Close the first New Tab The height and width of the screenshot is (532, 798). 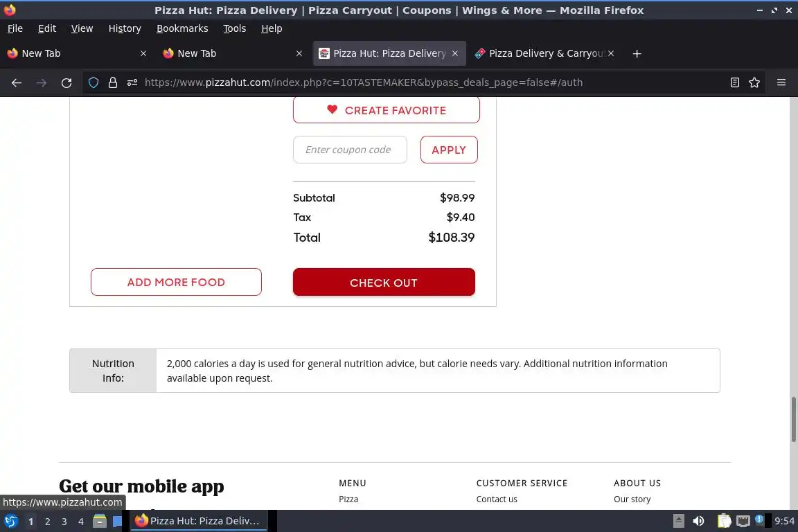coord(143,53)
